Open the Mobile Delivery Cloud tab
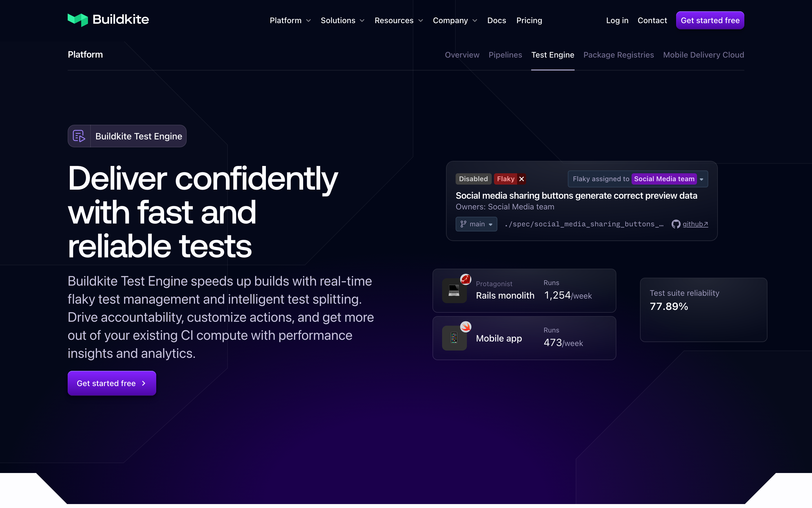 [x=704, y=55]
